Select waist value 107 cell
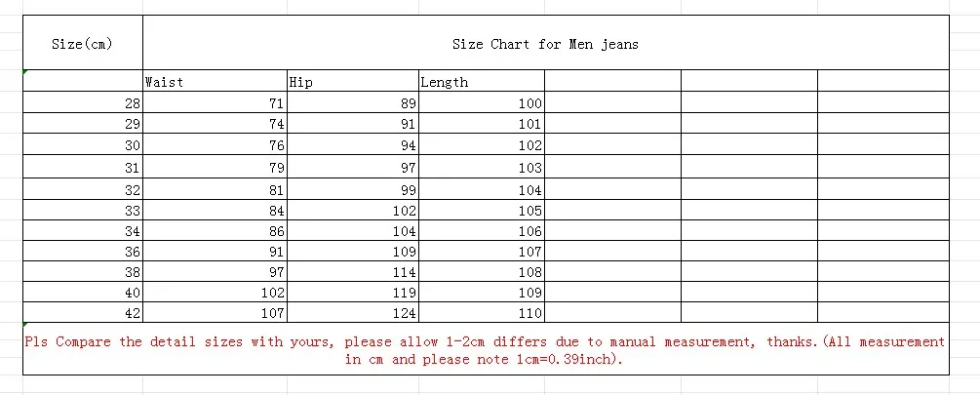 point(215,313)
